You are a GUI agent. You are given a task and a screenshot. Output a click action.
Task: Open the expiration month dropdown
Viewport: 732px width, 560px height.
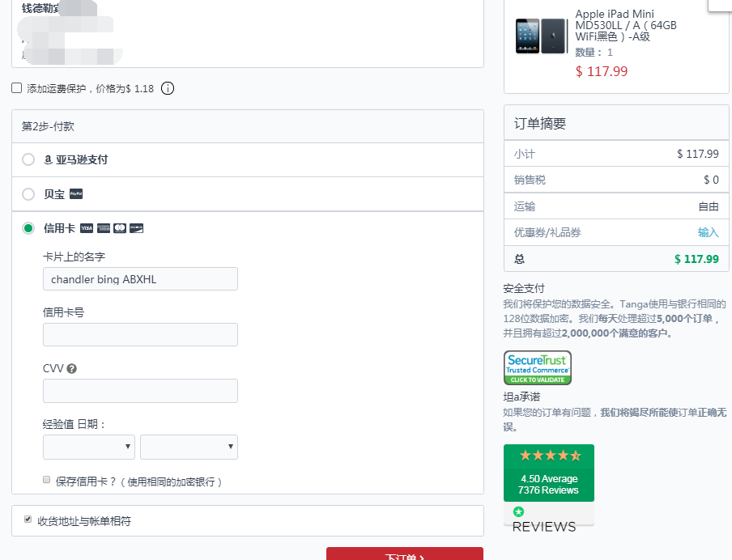(89, 447)
